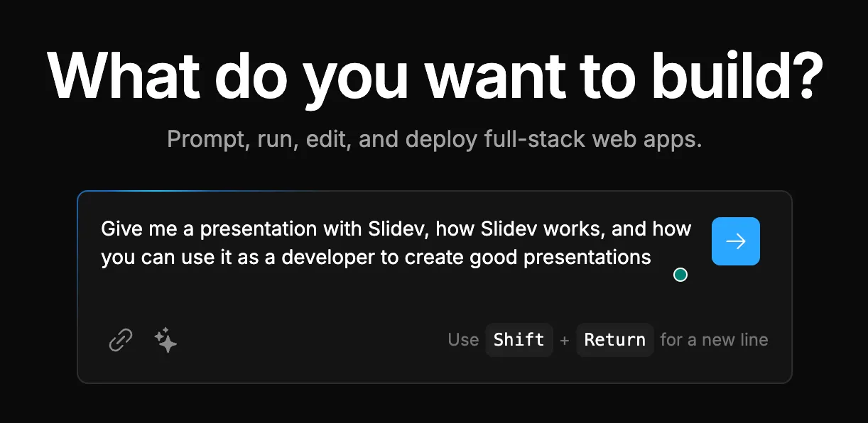This screenshot has height=423, width=868.
Task: Enhance the prompt with the sparkles icon
Action: click(x=166, y=340)
